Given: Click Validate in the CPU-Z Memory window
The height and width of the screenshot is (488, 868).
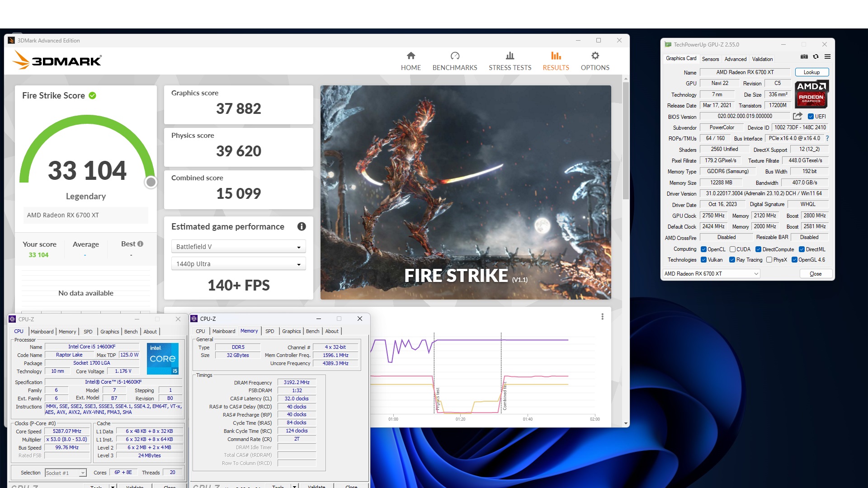Looking at the screenshot, I should click(x=316, y=486).
